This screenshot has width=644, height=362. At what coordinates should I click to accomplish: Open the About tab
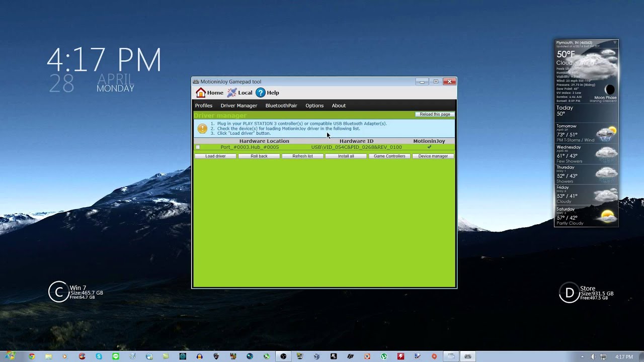click(x=339, y=106)
